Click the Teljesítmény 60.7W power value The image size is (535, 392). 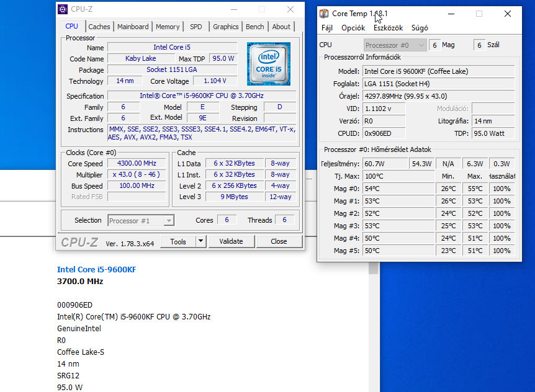pyautogui.click(x=385, y=164)
